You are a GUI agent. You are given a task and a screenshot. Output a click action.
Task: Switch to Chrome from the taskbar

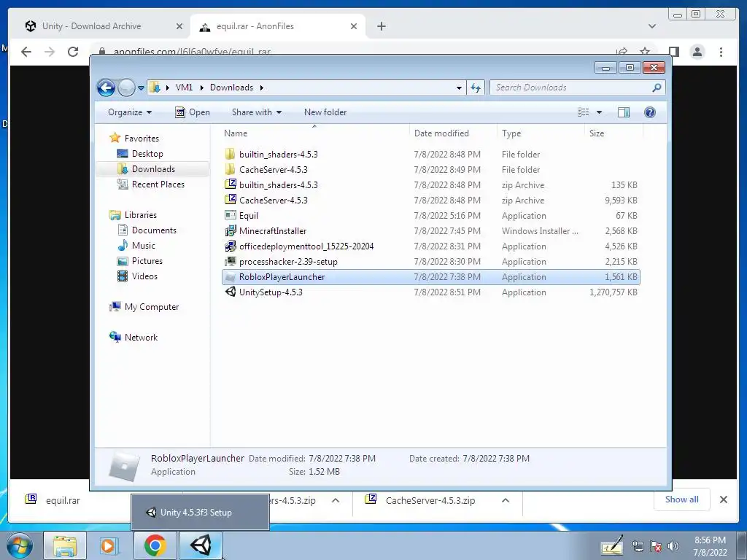(155, 545)
